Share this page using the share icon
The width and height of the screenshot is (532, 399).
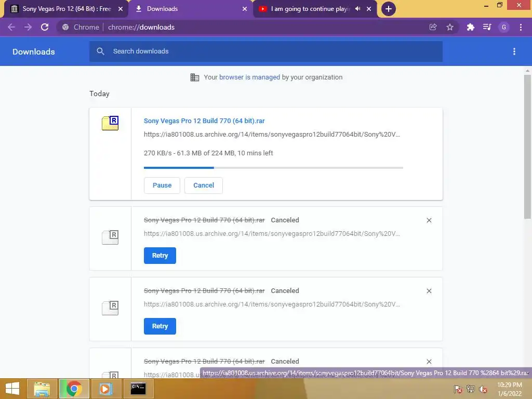pyautogui.click(x=433, y=27)
